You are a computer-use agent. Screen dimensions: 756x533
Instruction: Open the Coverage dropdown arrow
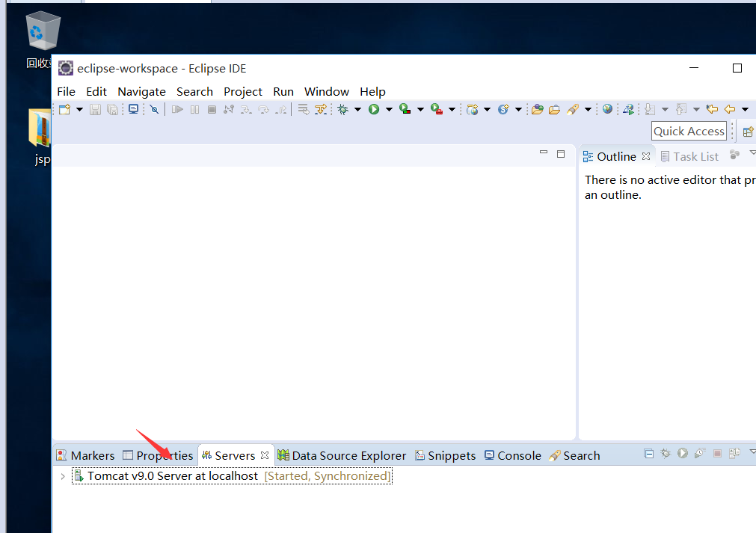click(420, 109)
